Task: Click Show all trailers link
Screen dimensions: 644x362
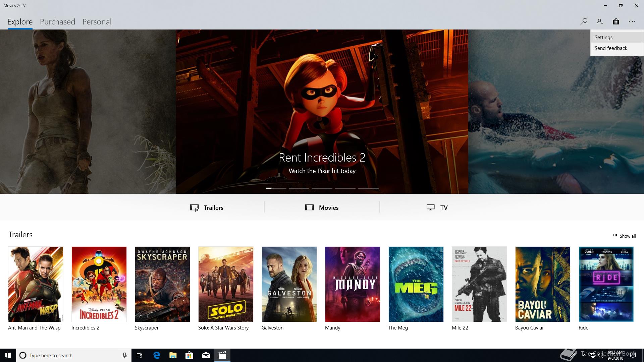Action: coord(624,236)
